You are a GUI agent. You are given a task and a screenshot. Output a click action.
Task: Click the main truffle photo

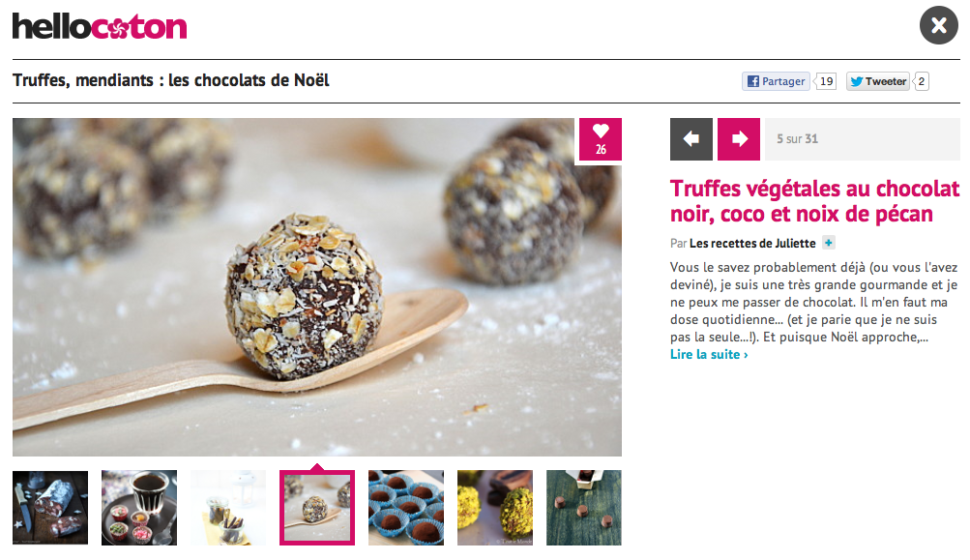(317, 287)
